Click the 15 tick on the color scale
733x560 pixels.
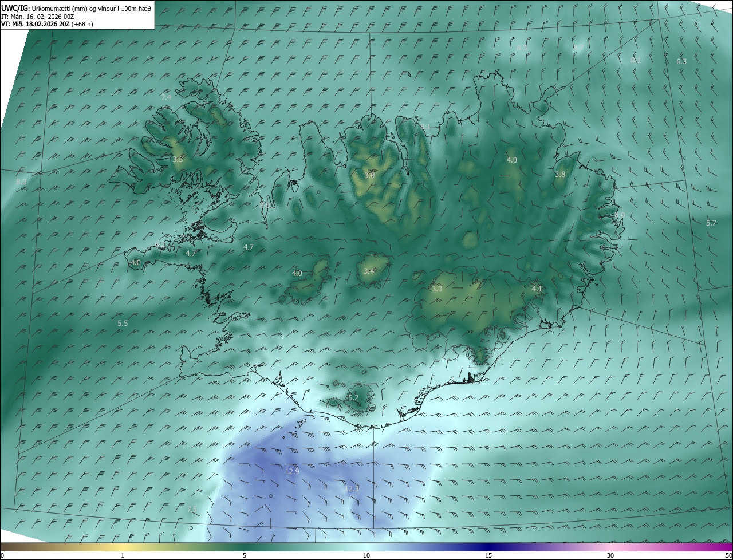[488, 555]
